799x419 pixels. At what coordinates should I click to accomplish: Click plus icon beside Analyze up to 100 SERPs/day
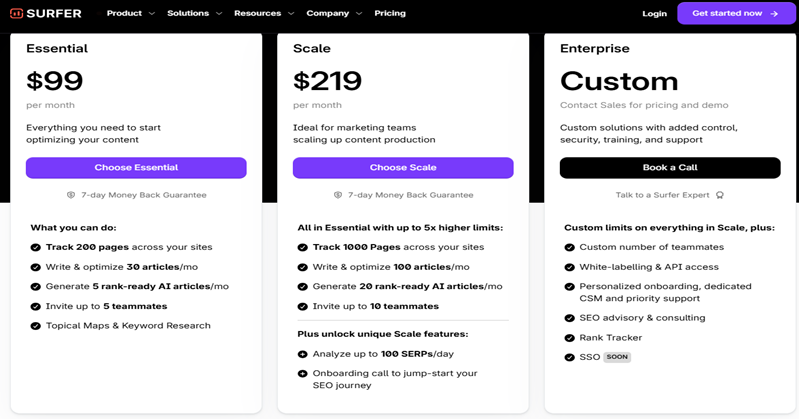[x=303, y=354]
